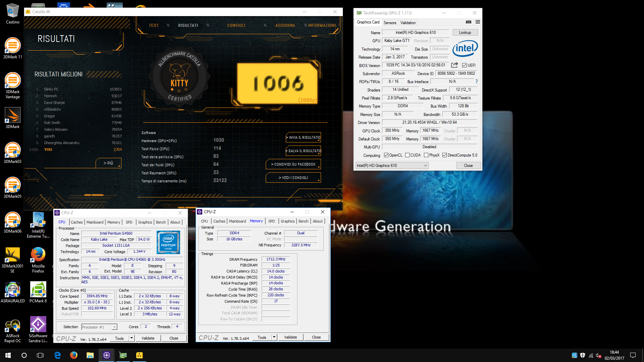Click SALVA IL RISULTATO button
This screenshot has width=644, height=362.
pyautogui.click(x=303, y=151)
